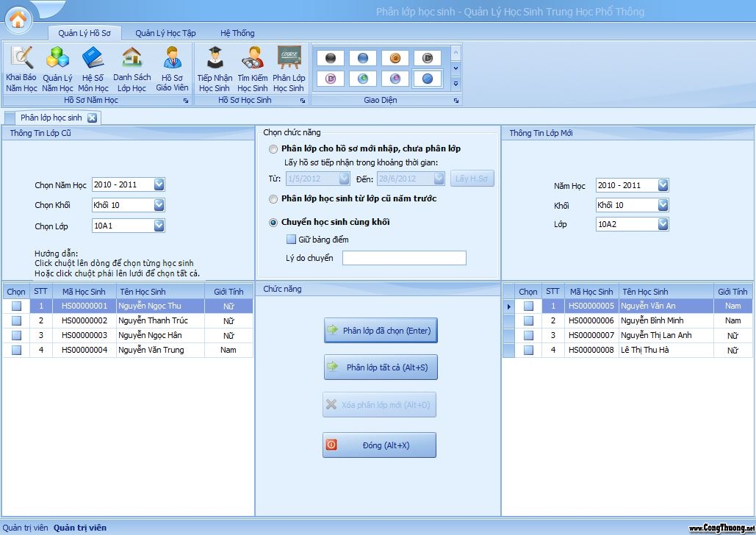
Task: Open Hệ Số Môn Học book icon
Action: [x=93, y=69]
